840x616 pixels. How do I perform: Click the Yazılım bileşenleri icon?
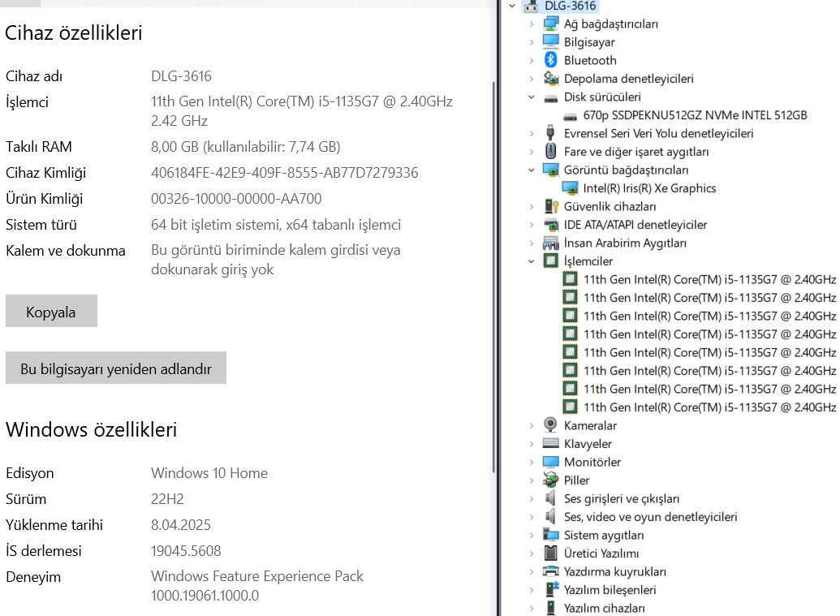pos(552,589)
